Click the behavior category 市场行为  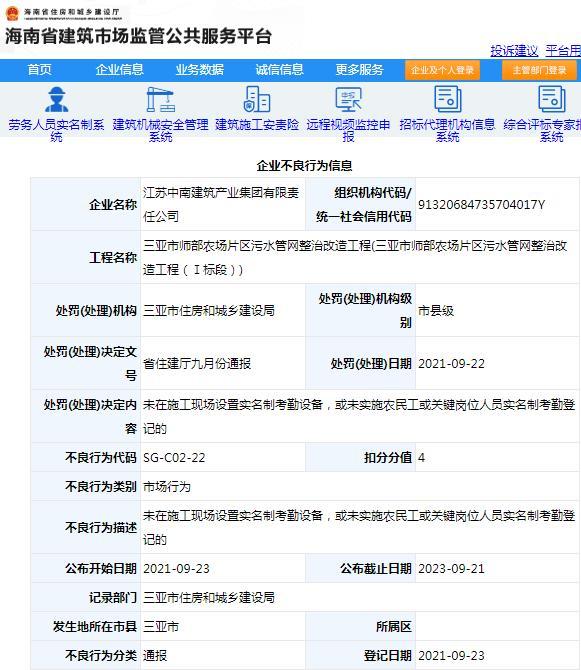[167, 487]
